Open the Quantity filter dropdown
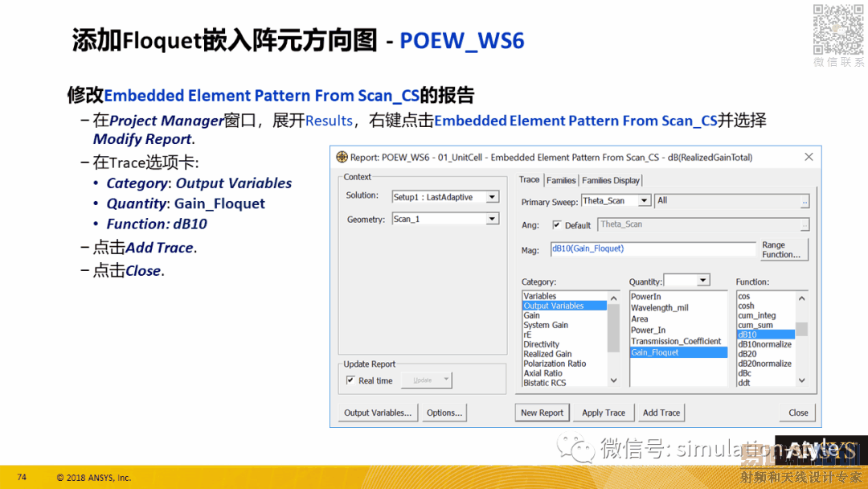Screen dimensions: 868x489 702,281
